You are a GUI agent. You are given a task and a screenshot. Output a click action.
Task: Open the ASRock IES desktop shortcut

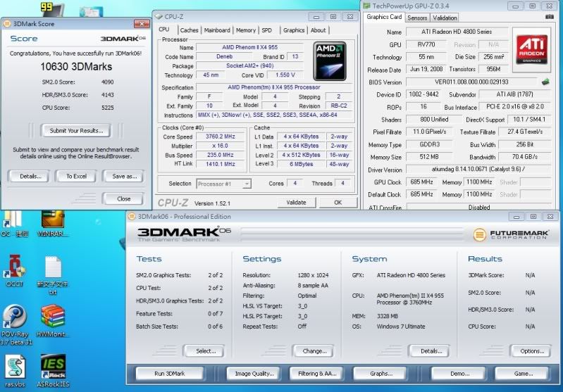pos(53,371)
